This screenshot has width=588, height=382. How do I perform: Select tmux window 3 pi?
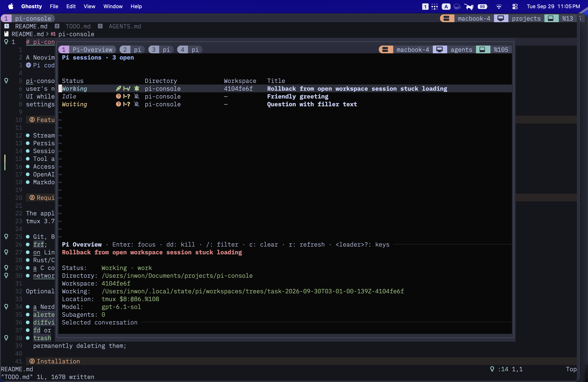click(x=161, y=50)
